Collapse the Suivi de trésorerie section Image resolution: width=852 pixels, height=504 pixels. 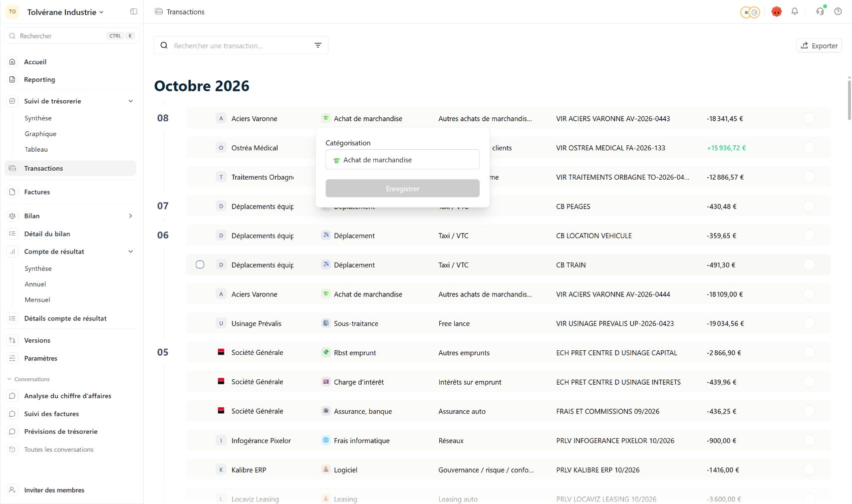(131, 101)
